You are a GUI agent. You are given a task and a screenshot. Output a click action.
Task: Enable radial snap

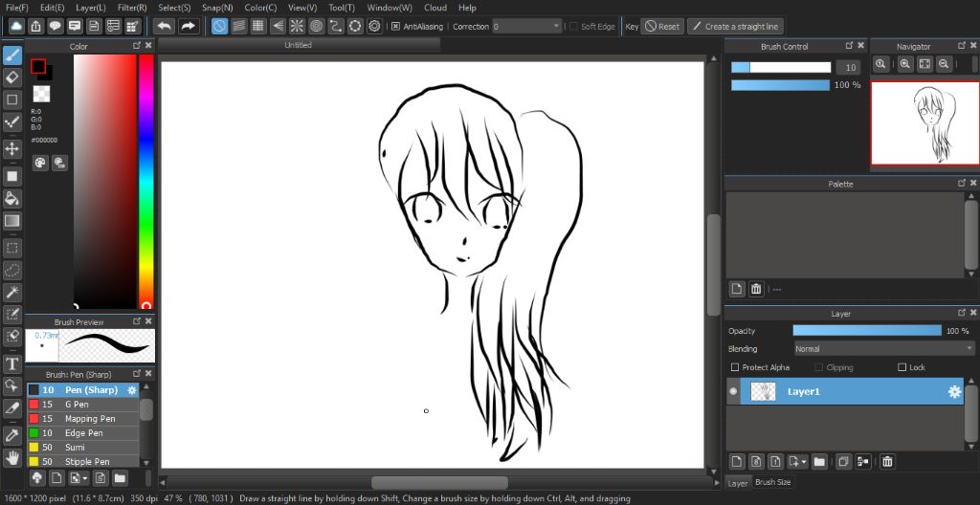(x=297, y=26)
